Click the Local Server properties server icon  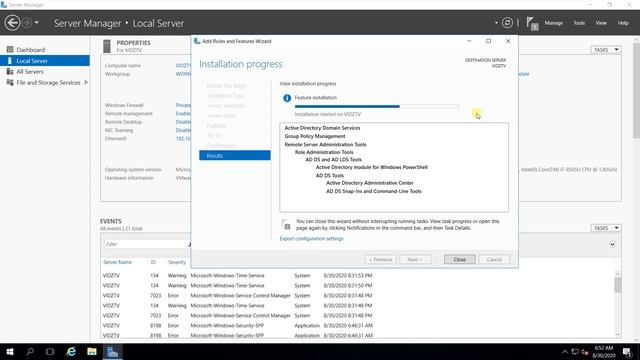click(x=107, y=46)
